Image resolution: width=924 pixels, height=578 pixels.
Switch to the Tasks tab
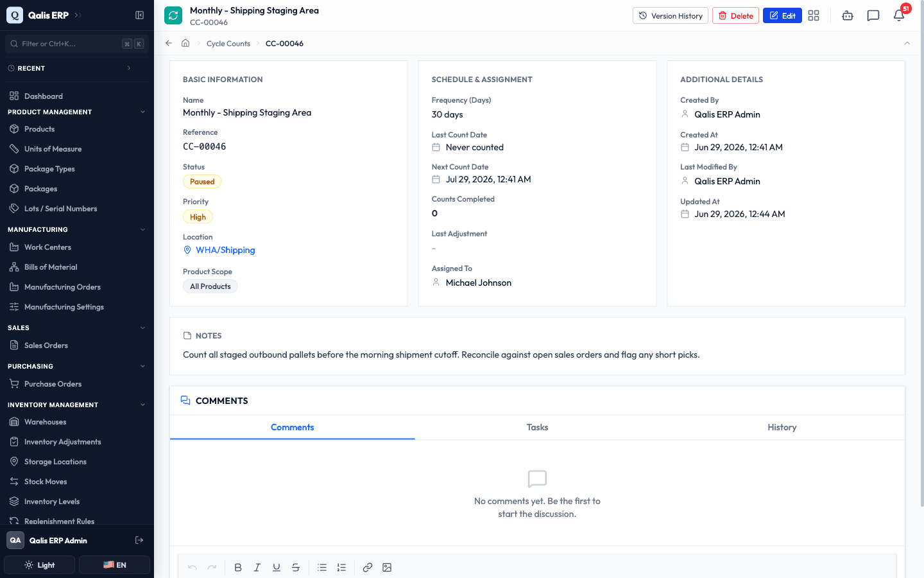pos(537,427)
